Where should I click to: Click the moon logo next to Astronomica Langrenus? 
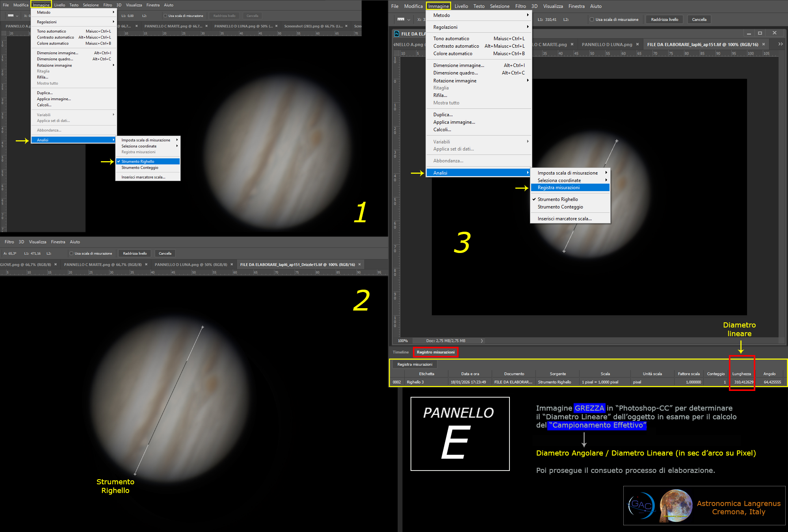pyautogui.click(x=676, y=505)
